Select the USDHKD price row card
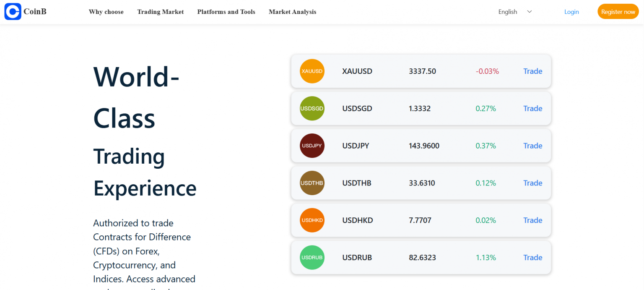Image resolution: width=644 pixels, height=290 pixels. [x=421, y=220]
